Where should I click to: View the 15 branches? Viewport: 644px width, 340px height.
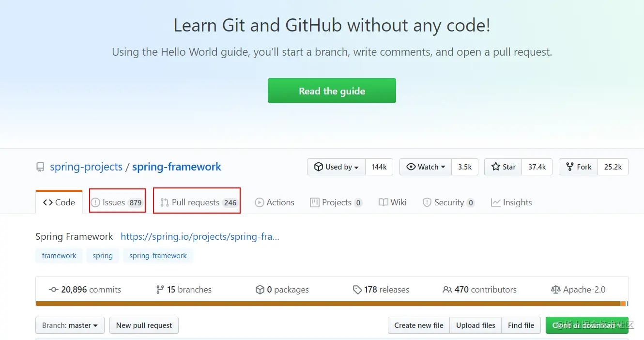[x=184, y=290]
